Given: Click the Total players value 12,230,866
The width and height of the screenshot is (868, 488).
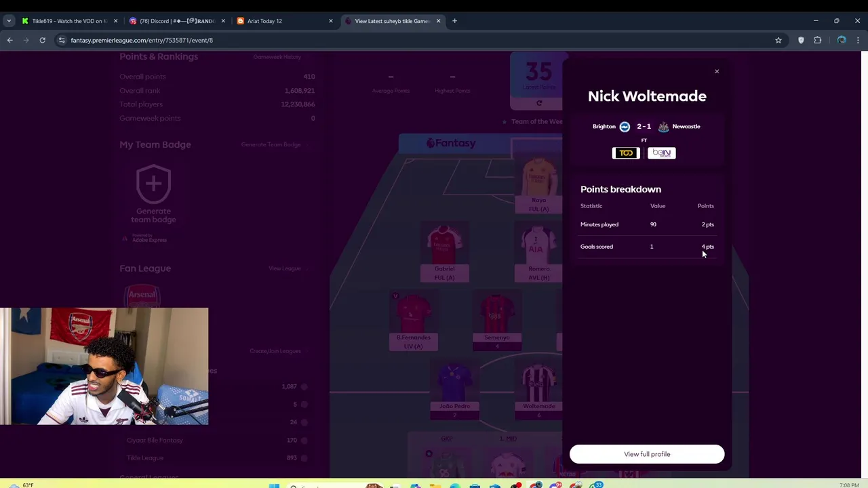Looking at the screenshot, I should pyautogui.click(x=298, y=104).
